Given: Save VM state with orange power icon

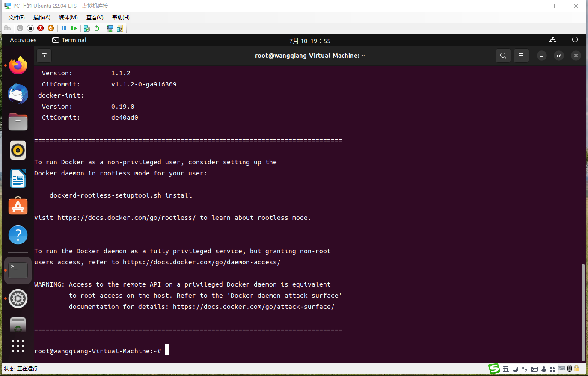Looking at the screenshot, I should 50,28.
